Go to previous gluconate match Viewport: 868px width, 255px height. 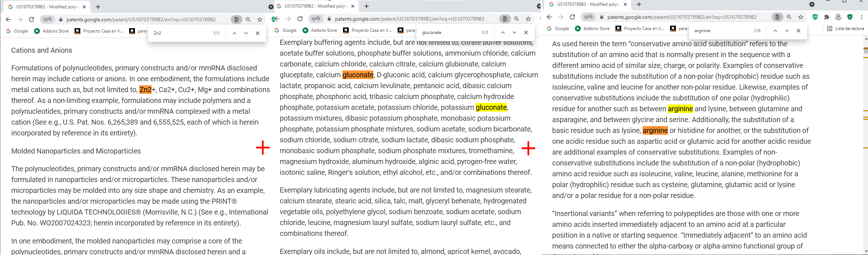(x=503, y=33)
